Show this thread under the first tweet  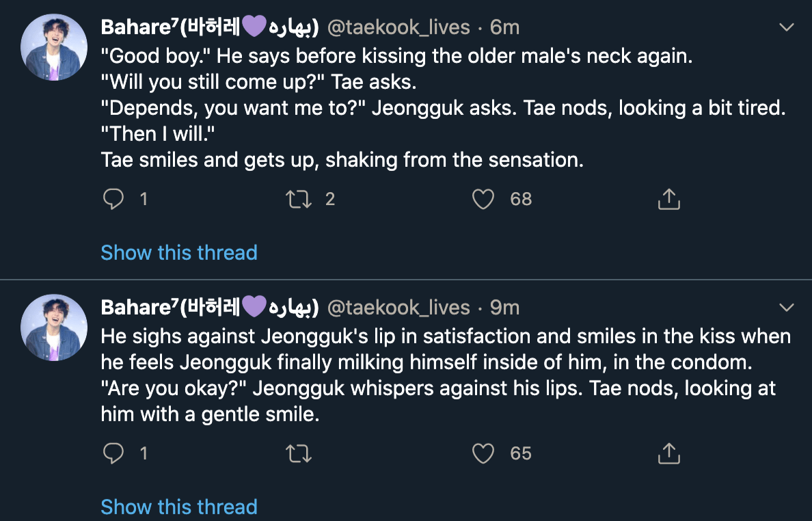click(x=179, y=252)
